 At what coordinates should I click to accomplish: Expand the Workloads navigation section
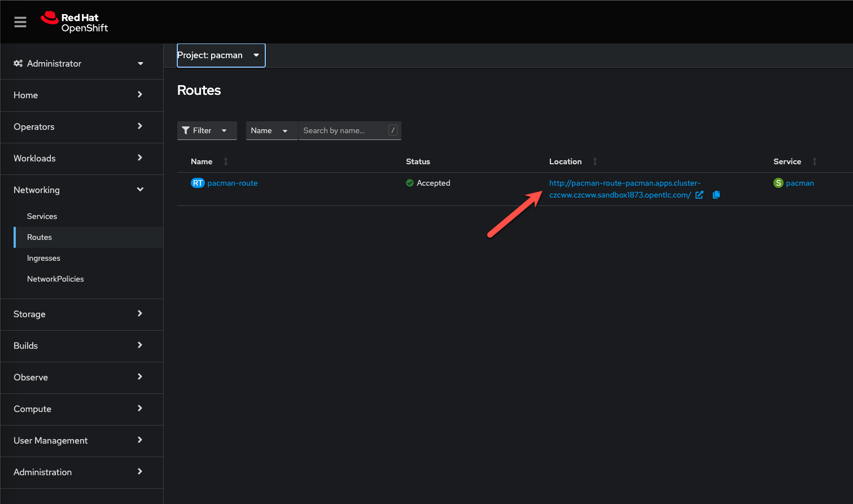(81, 158)
